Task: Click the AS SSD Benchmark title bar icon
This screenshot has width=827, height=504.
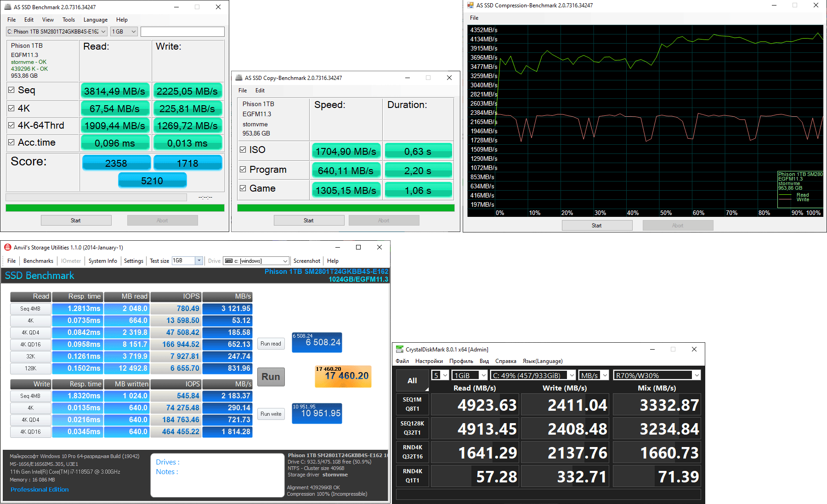Action: pyautogui.click(x=7, y=7)
